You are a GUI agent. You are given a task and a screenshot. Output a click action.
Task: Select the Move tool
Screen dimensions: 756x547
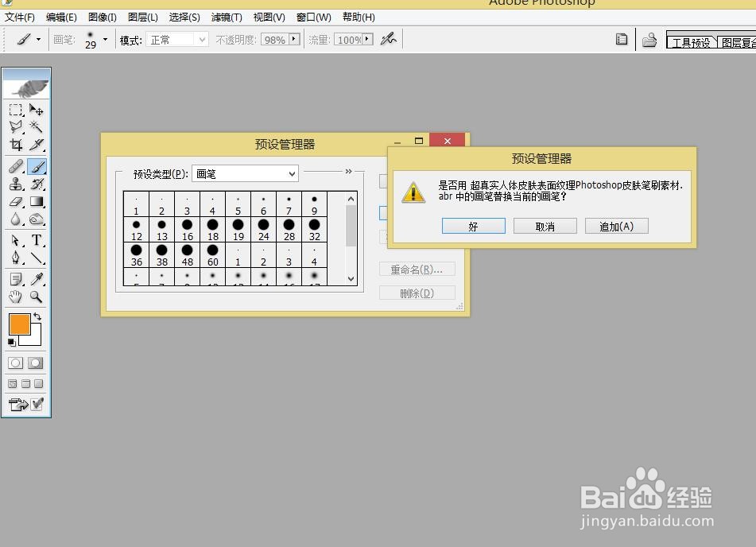36,110
